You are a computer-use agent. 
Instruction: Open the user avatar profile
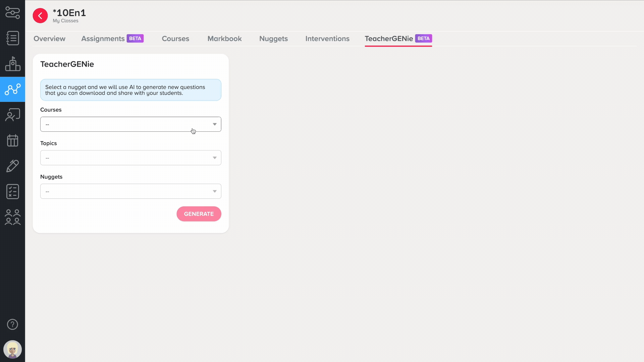click(x=12, y=350)
